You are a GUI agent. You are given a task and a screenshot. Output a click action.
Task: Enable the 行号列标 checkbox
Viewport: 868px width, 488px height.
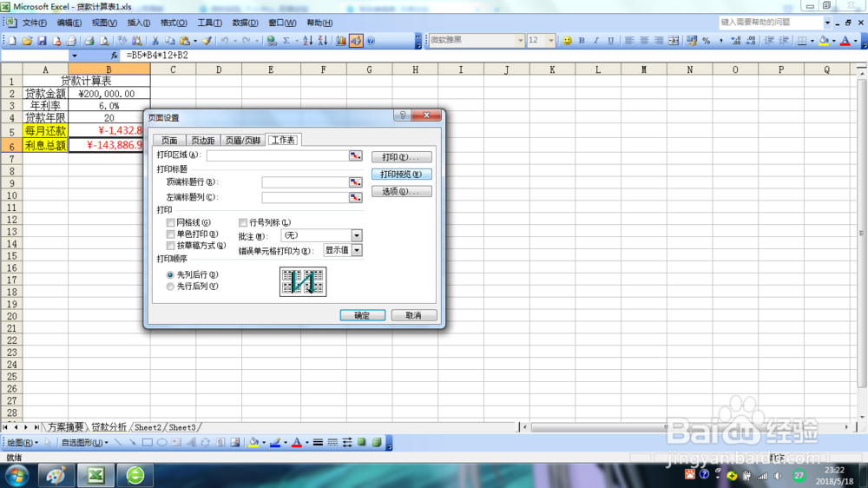coord(243,222)
